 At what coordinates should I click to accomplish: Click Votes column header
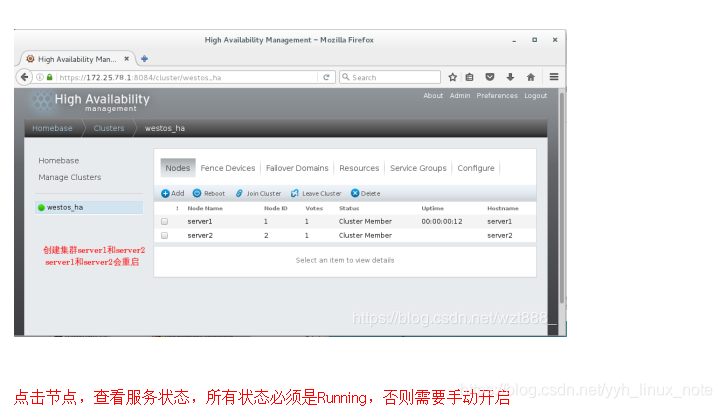(x=314, y=209)
